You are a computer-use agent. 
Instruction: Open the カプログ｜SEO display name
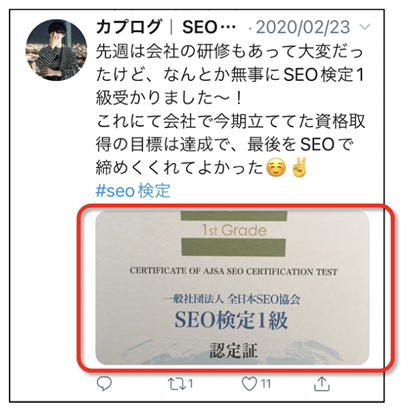click(x=166, y=27)
